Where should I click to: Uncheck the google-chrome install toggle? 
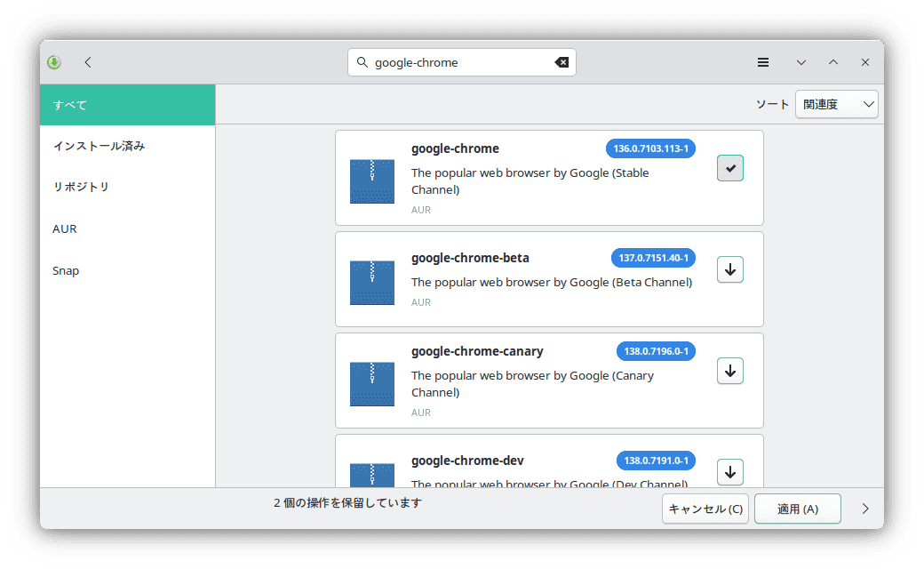[x=730, y=168]
